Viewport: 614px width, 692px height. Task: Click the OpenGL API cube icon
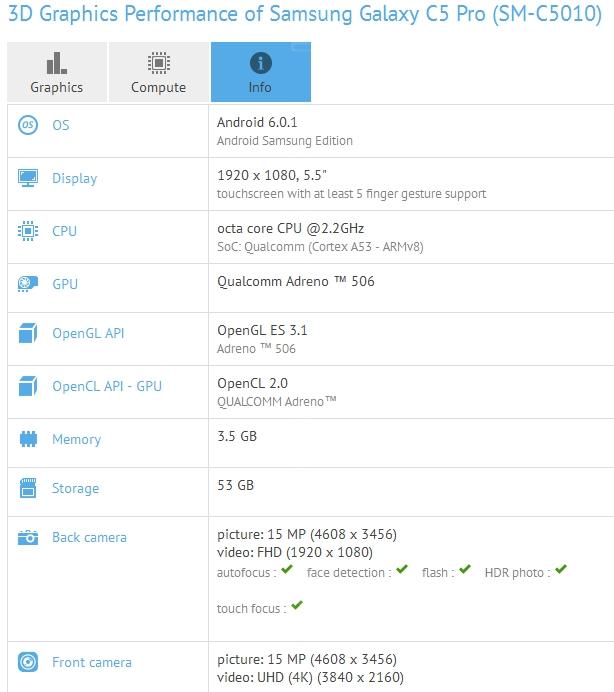point(28,333)
